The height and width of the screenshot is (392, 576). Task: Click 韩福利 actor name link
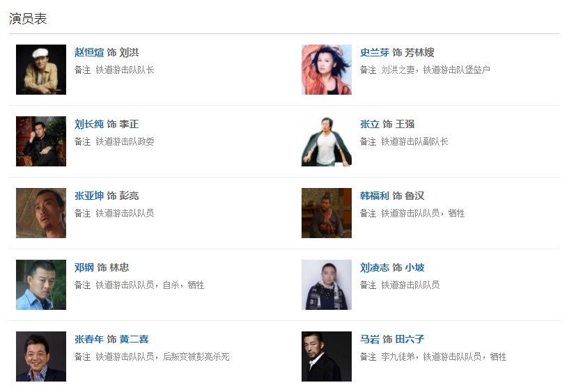(x=374, y=196)
